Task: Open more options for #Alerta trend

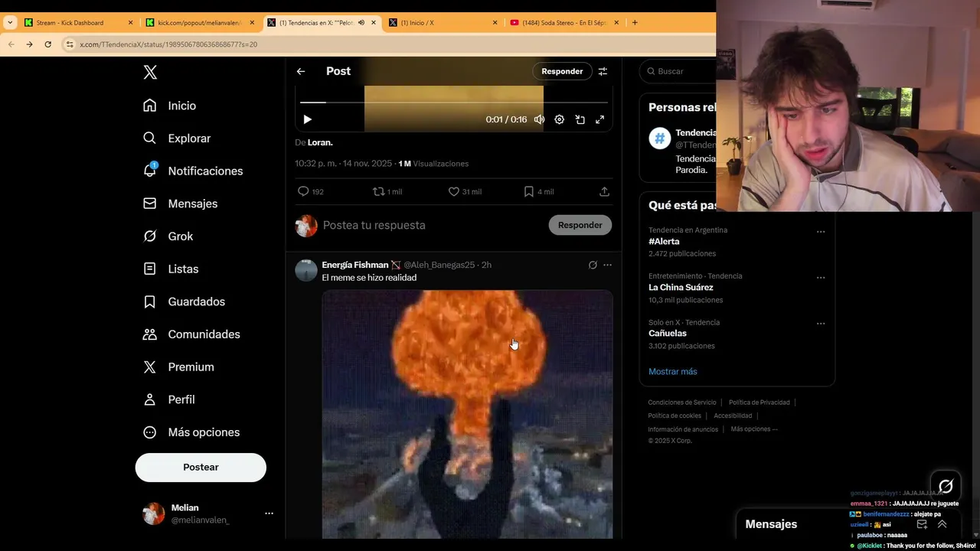Action: 821,231
